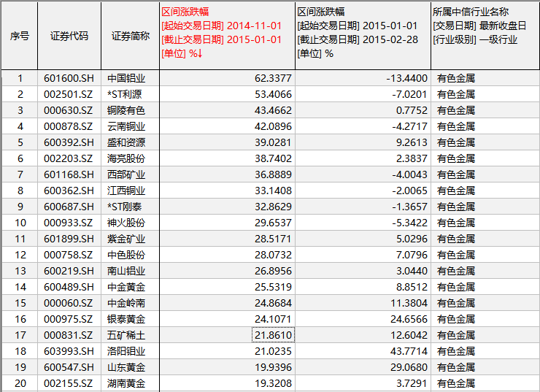Select stock code 000630.SZ

[x=68, y=110]
